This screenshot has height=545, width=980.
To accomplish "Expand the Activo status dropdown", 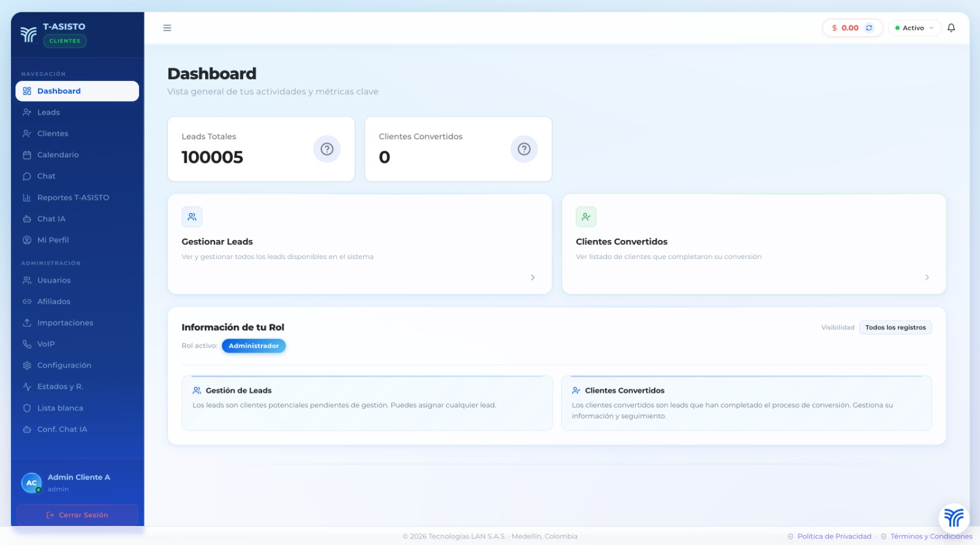I will [x=914, y=28].
